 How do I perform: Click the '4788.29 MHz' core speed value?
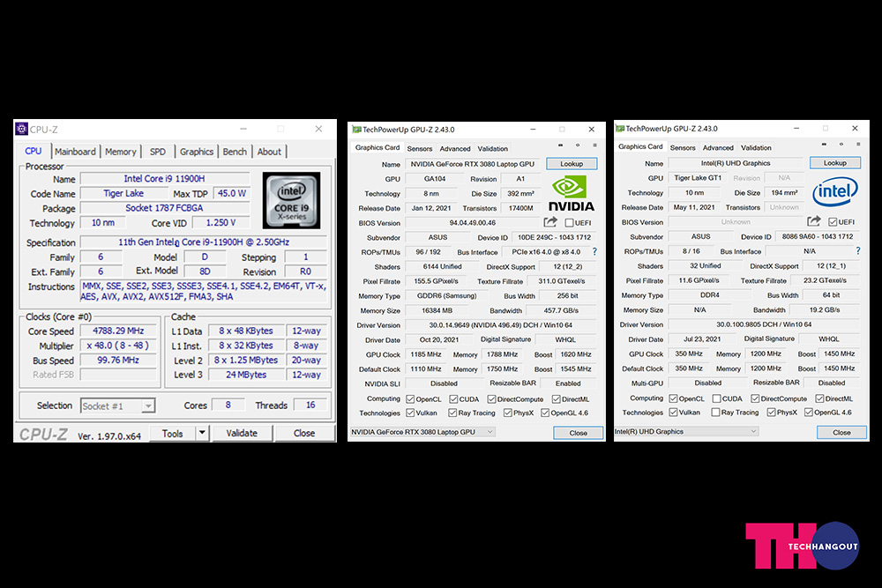118,331
